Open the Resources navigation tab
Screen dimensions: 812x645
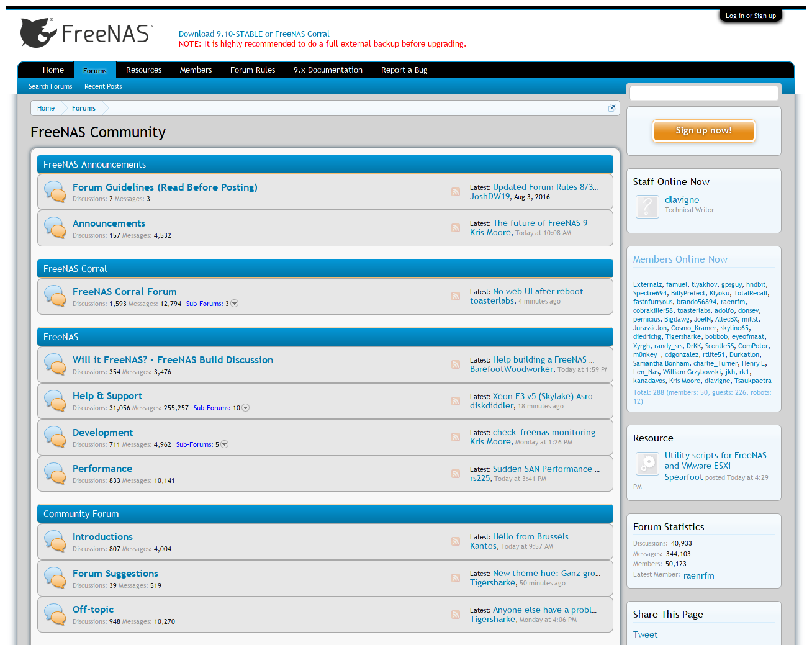point(143,70)
